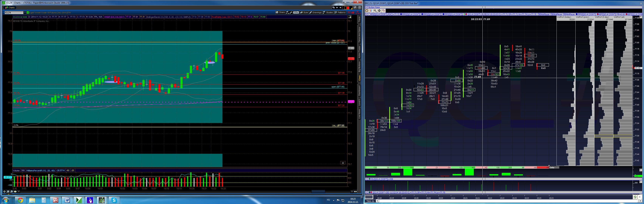The height and width of the screenshot is (204, 644).
Task: Open the Windows Start button
Action: [5, 200]
